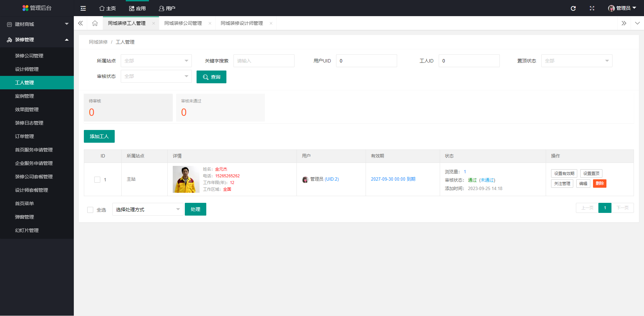
Task: Open the 选择处理方式 dropdown
Action: (x=148, y=209)
